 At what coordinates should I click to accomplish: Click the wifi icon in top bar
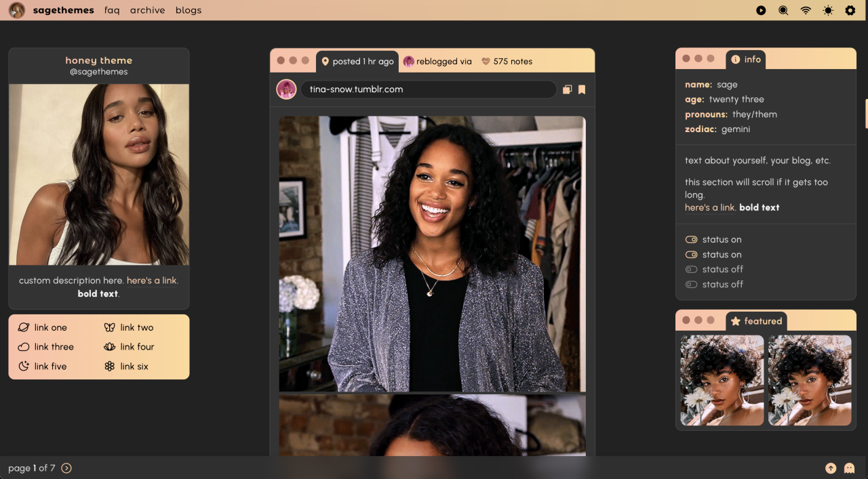click(x=806, y=11)
